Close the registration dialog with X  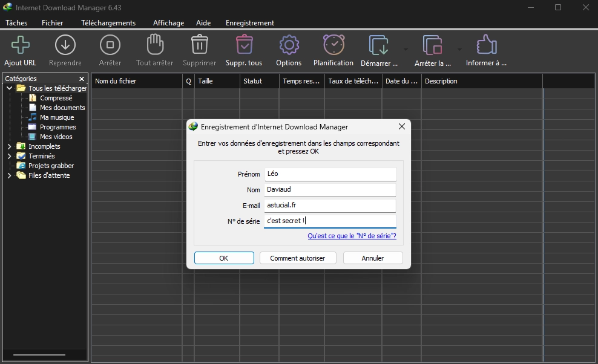pos(401,126)
